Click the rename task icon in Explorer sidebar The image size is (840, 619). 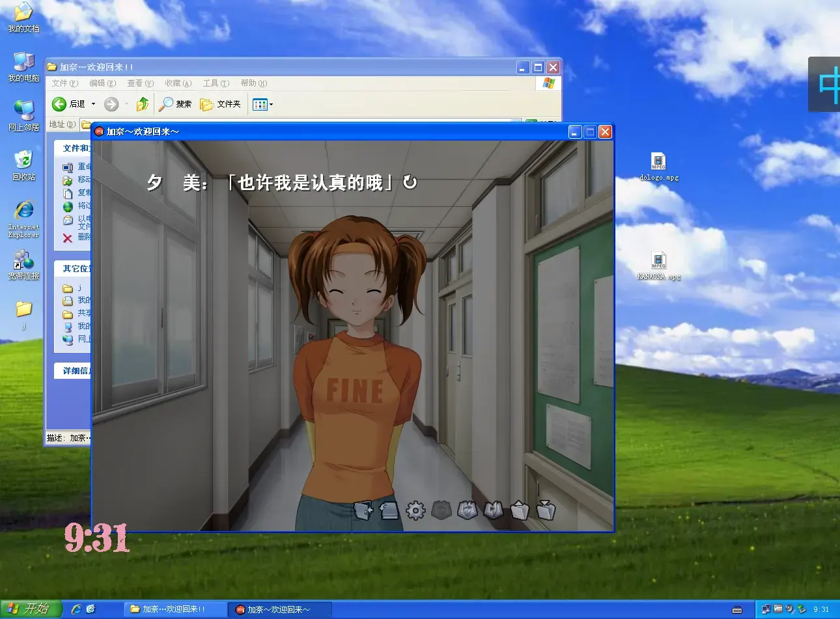pyautogui.click(x=68, y=167)
